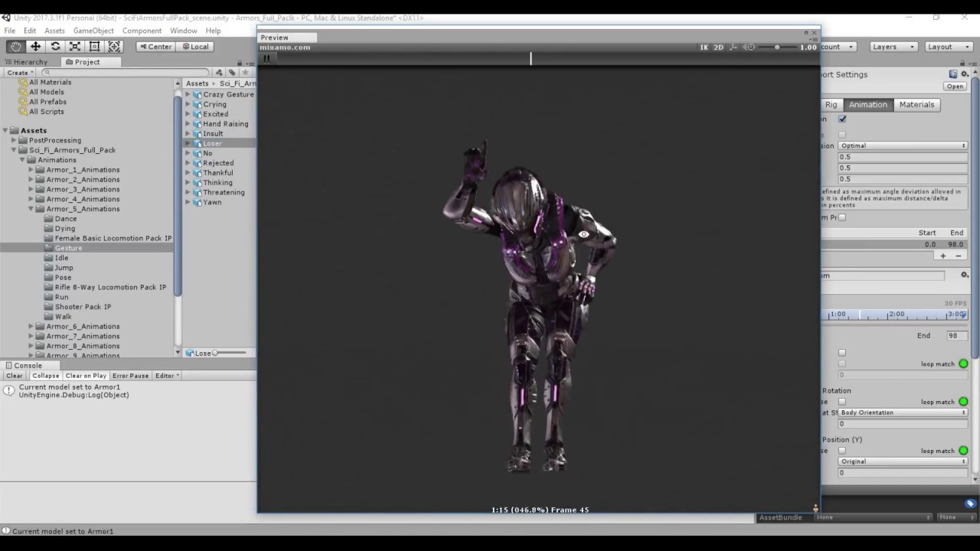Open the All Materials saved search
The image size is (980, 551).
tap(51, 82)
